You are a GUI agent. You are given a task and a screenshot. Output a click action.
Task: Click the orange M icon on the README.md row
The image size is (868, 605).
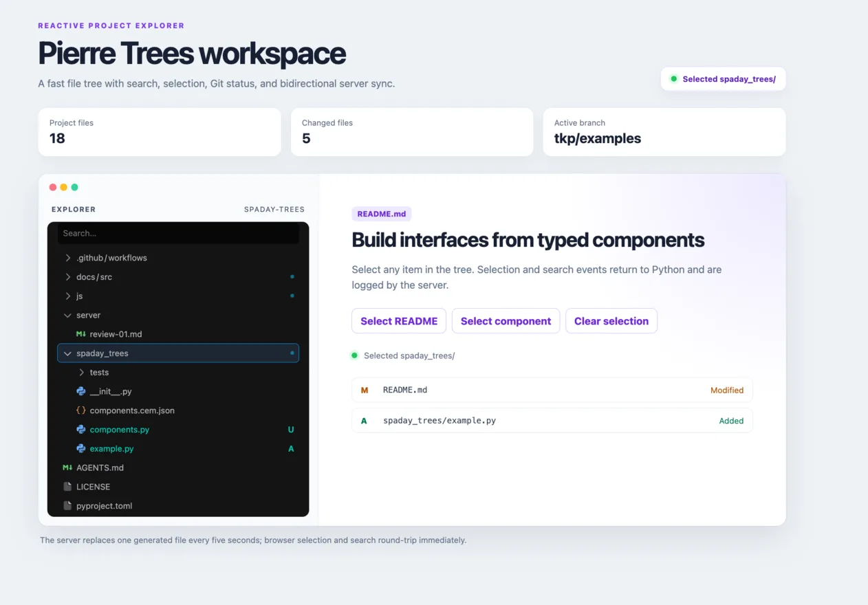coord(365,390)
